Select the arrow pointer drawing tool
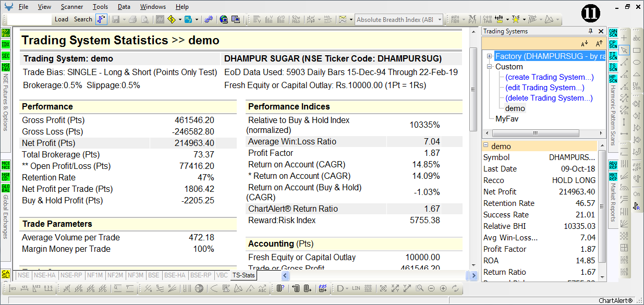This screenshot has height=305, width=644. click(x=625, y=50)
